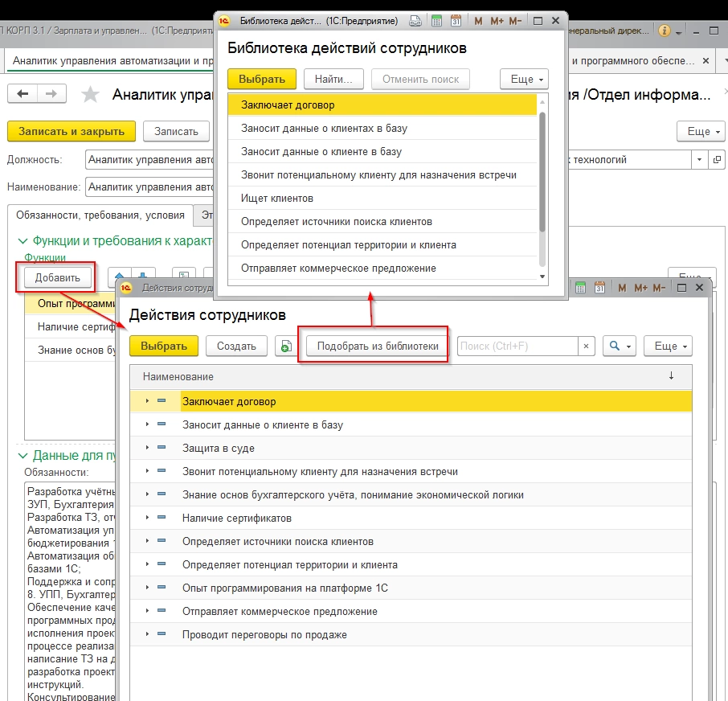Click the M memory button in the Библиотека title bar
728x701 pixels.
pos(478,21)
